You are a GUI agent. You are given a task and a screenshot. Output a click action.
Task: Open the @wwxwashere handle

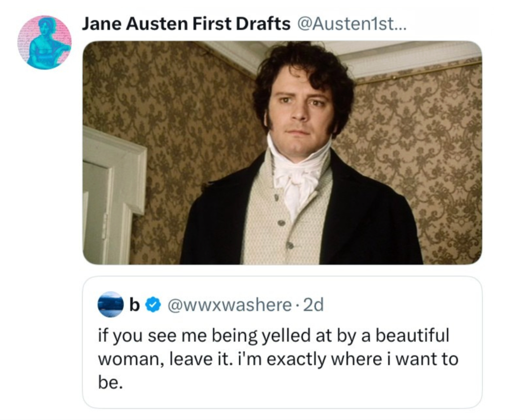tap(229, 305)
